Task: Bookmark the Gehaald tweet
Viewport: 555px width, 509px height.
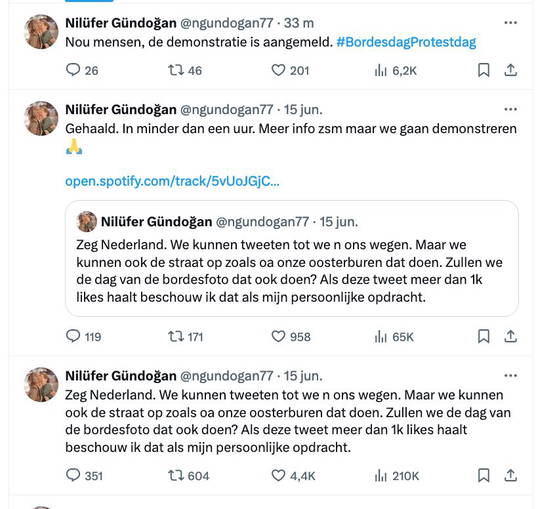Action: (484, 336)
